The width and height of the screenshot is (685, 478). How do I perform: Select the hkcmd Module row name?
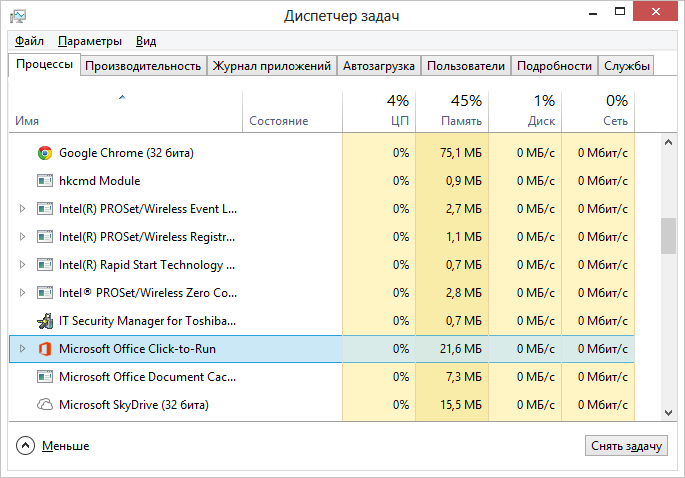(x=100, y=181)
